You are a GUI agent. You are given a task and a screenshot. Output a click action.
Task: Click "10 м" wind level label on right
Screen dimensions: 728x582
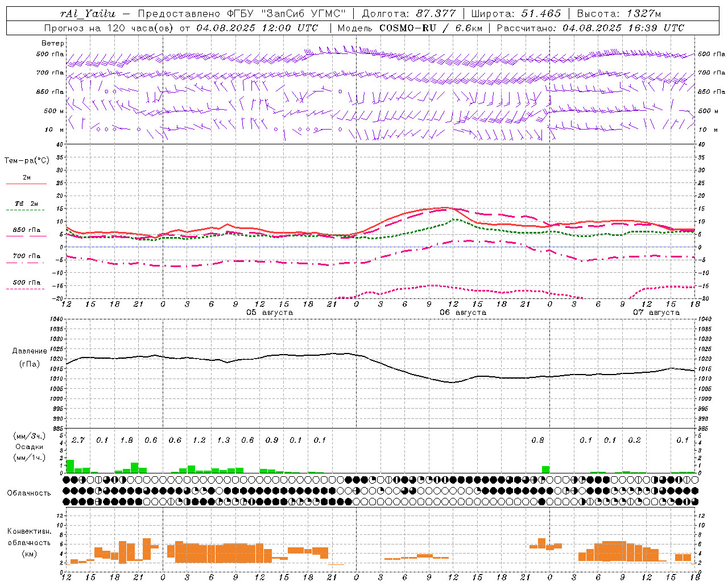[x=708, y=130]
